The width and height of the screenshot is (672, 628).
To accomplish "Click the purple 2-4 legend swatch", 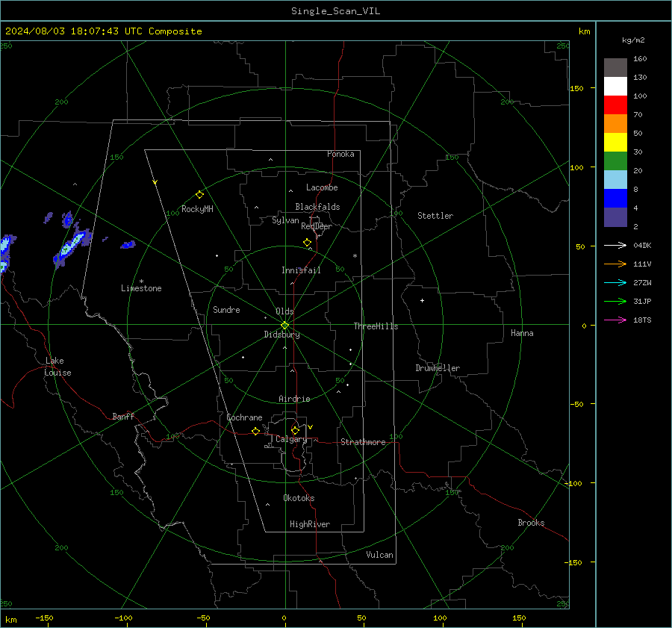I will (x=615, y=217).
